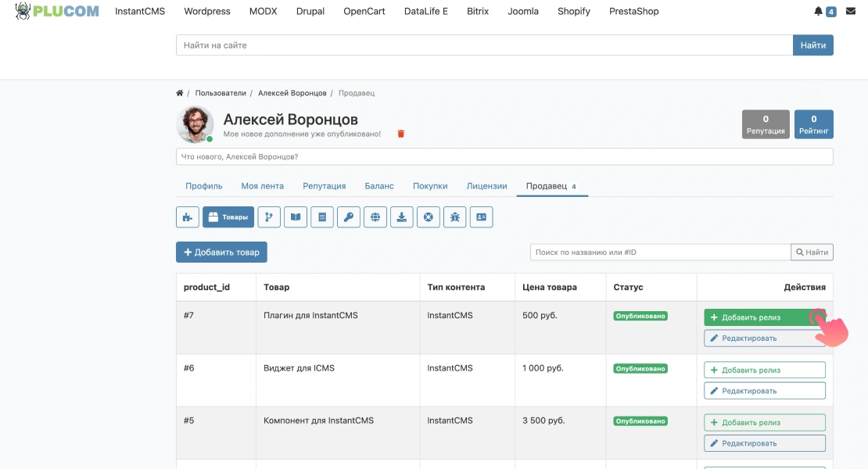Image resolution: width=868 pixels, height=469 pixels.
Task: Open the git-branch releases section
Action: coord(269,217)
